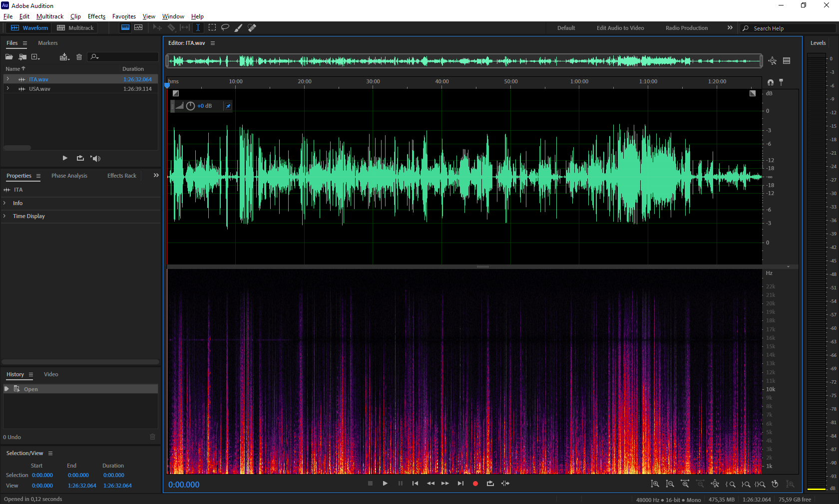
Task: Choose the Spot Healing Brush tool
Action: pos(252,28)
